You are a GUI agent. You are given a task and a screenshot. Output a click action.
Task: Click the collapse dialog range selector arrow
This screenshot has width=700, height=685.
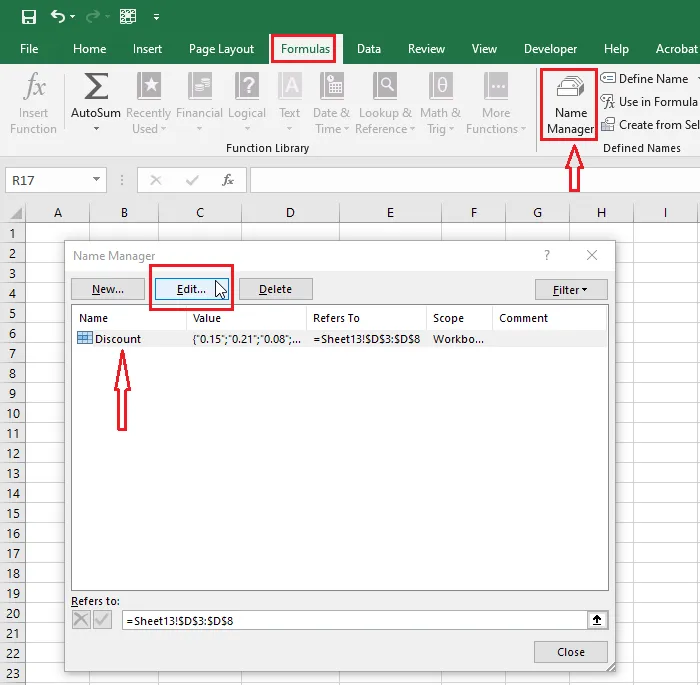tap(597, 620)
